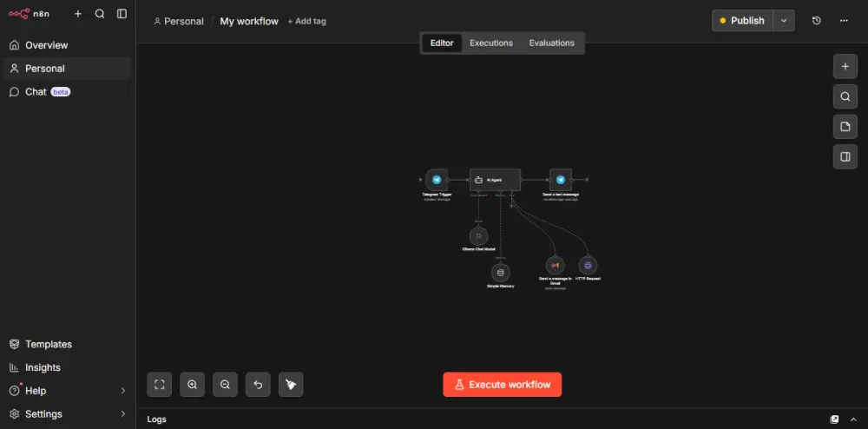Select the Send a text message Telegram node

point(560,180)
